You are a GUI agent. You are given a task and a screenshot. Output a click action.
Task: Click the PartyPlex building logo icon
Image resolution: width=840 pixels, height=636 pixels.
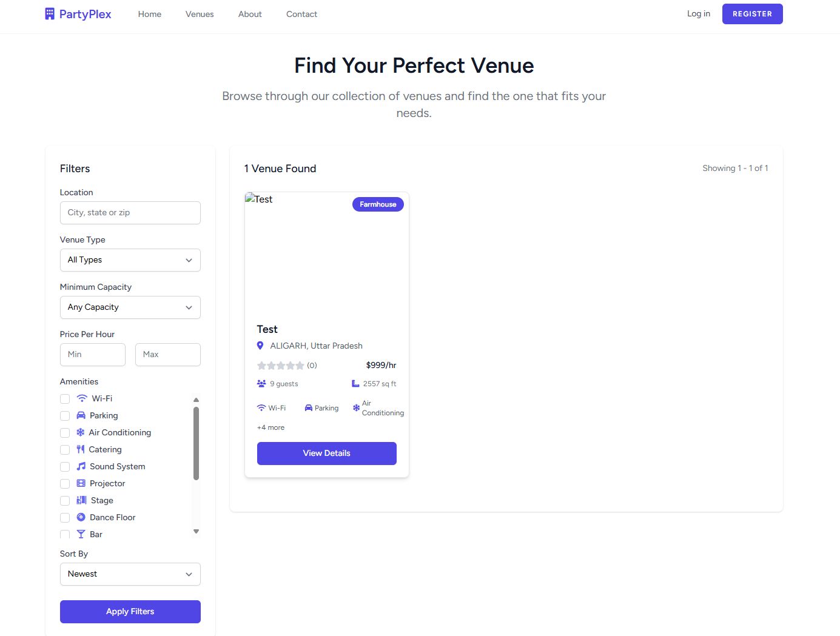click(x=50, y=14)
